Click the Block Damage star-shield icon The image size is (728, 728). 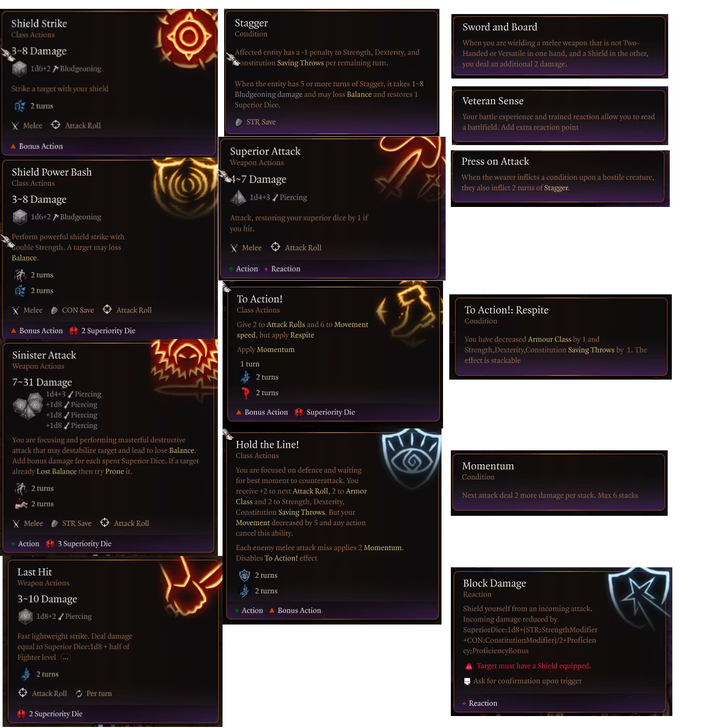639,597
